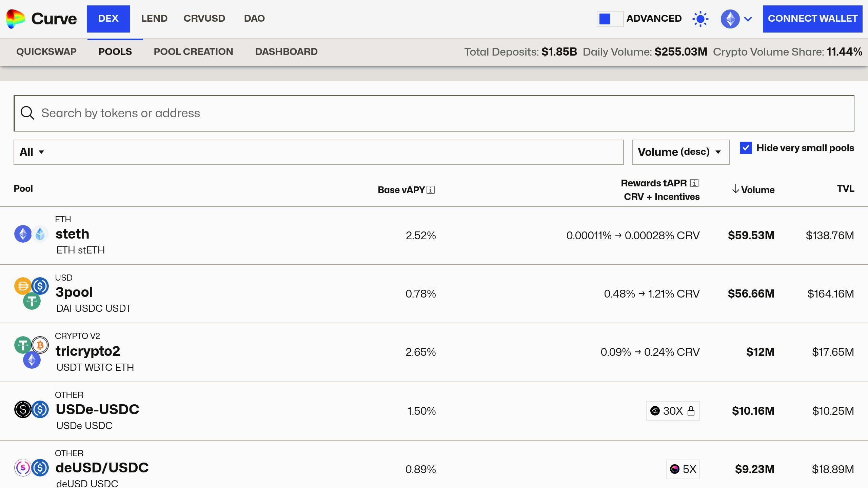Viewport: 868px width, 488px height.
Task: Open the deUSD/USDC pool
Action: point(434,465)
